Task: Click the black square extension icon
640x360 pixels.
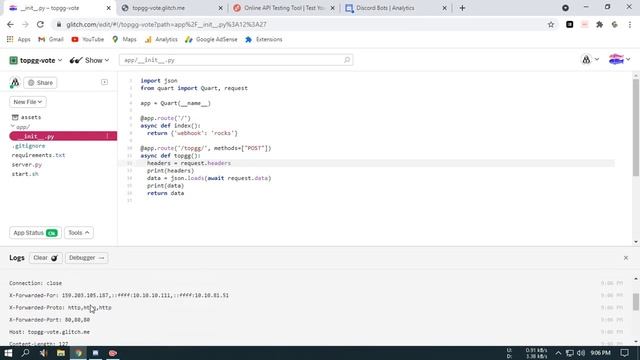Action: 569,24
